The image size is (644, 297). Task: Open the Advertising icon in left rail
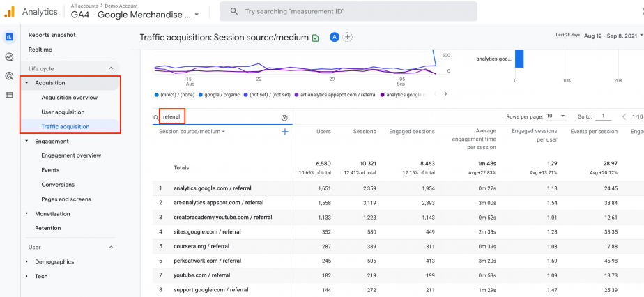pyautogui.click(x=9, y=75)
